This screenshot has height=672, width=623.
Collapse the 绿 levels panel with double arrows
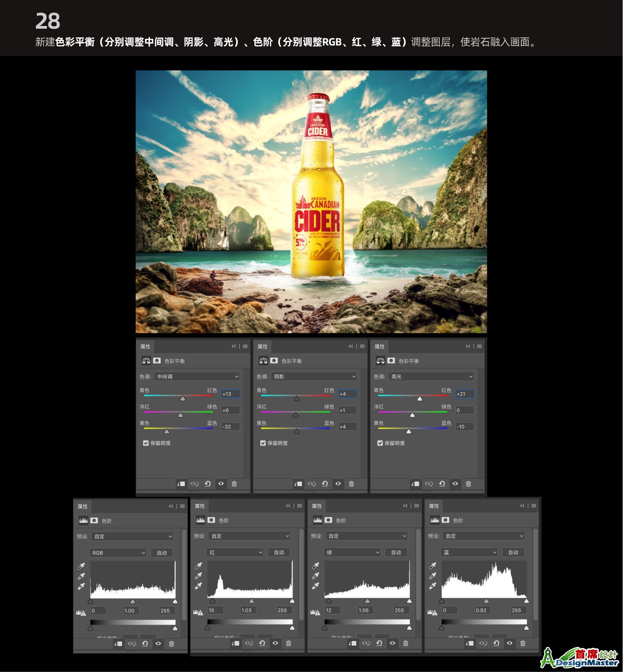pos(405,506)
